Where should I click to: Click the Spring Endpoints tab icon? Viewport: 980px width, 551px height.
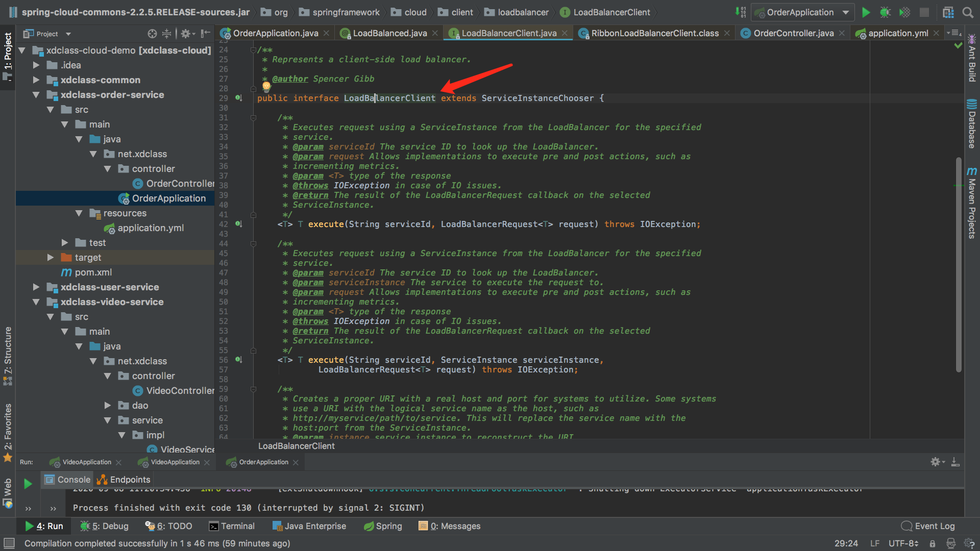(x=104, y=479)
